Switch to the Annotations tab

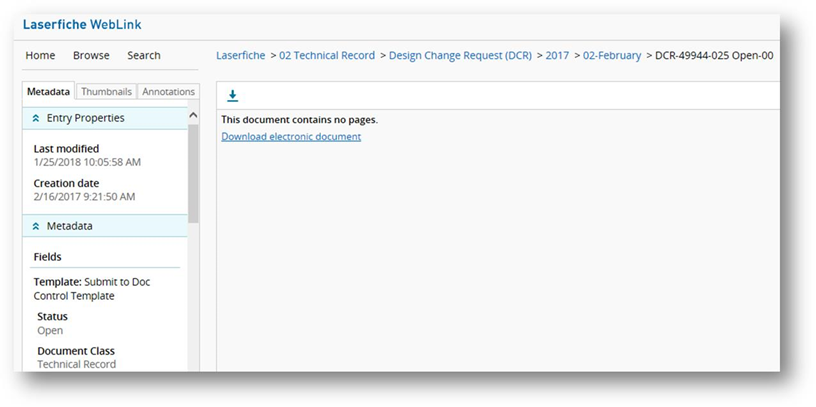click(168, 92)
